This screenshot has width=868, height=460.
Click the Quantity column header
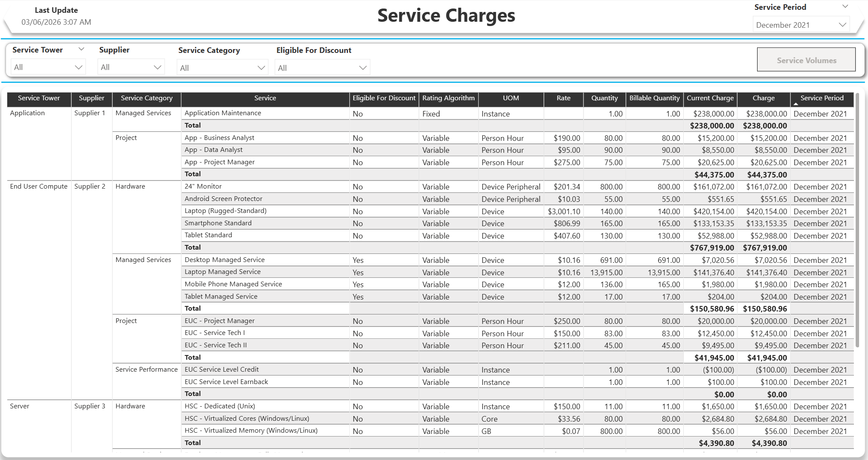pyautogui.click(x=604, y=99)
